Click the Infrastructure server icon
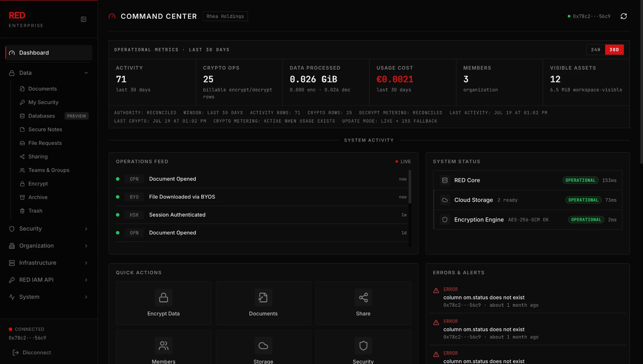643x364 pixels. [x=12, y=263]
